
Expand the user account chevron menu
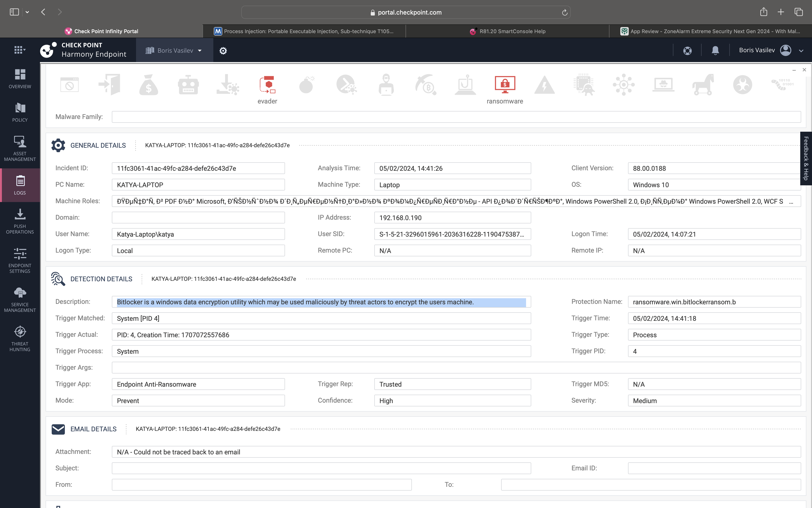point(801,51)
